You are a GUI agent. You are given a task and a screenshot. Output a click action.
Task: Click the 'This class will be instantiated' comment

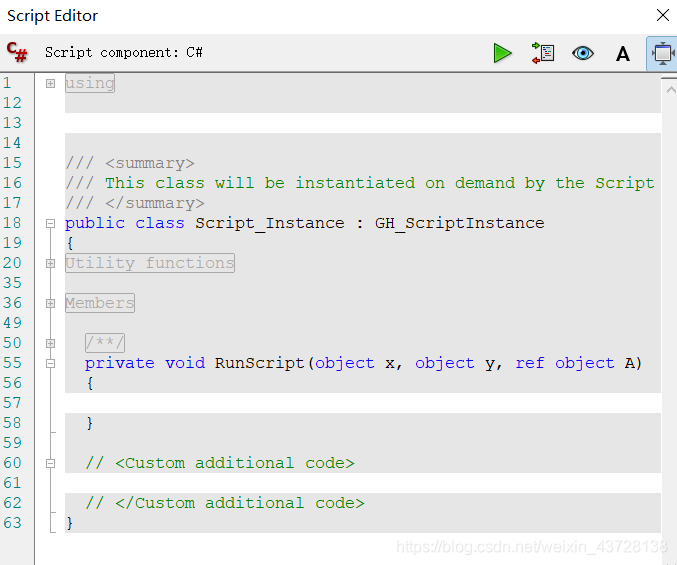pos(260,183)
